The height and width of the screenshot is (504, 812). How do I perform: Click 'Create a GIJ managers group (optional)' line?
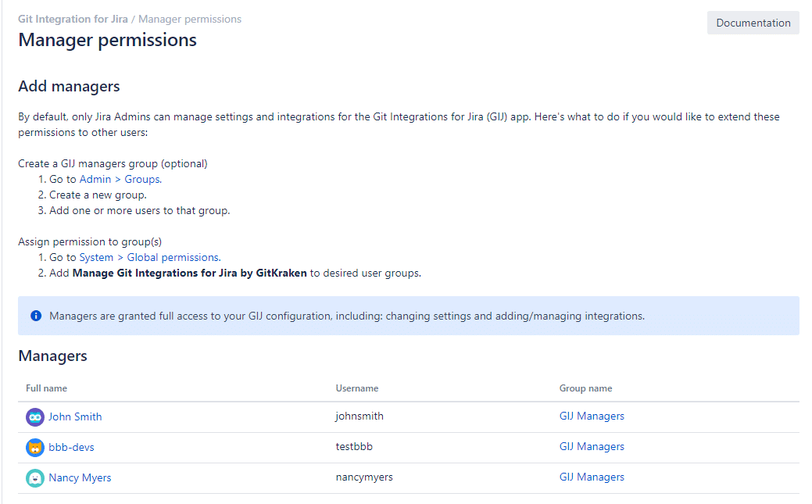[x=113, y=163]
